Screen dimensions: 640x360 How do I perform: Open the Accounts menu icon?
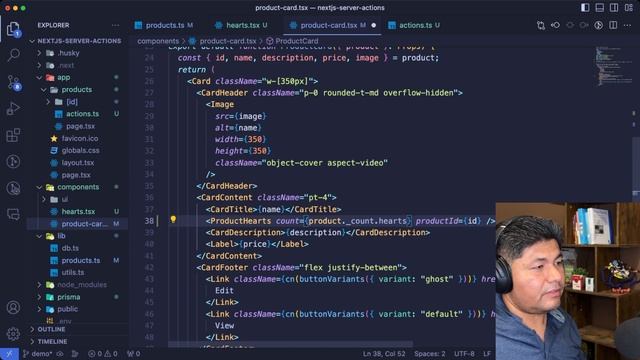(x=13, y=307)
